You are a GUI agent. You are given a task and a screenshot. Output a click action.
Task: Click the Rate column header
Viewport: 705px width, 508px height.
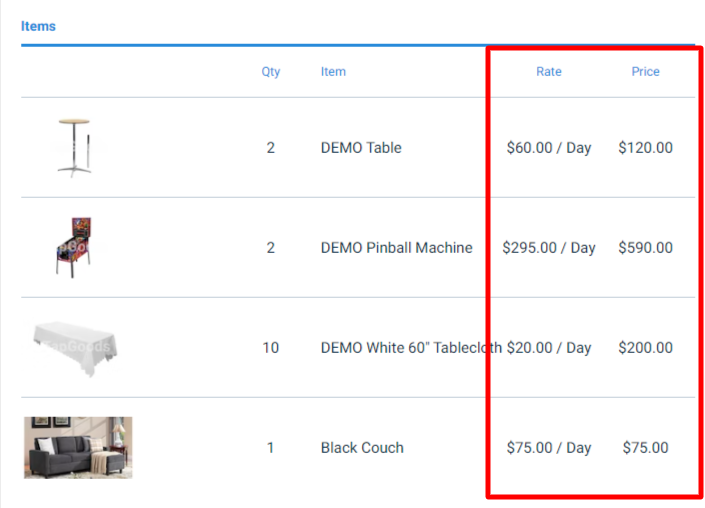(x=549, y=71)
